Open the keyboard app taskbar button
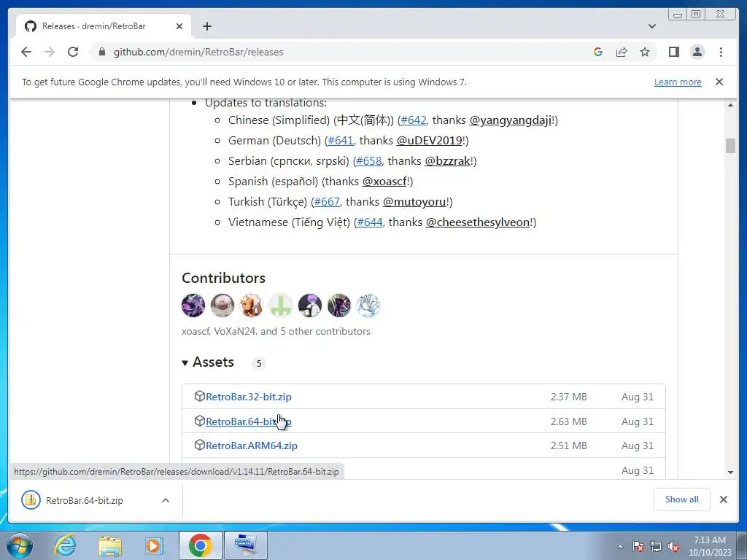747x560 pixels. tap(246, 545)
